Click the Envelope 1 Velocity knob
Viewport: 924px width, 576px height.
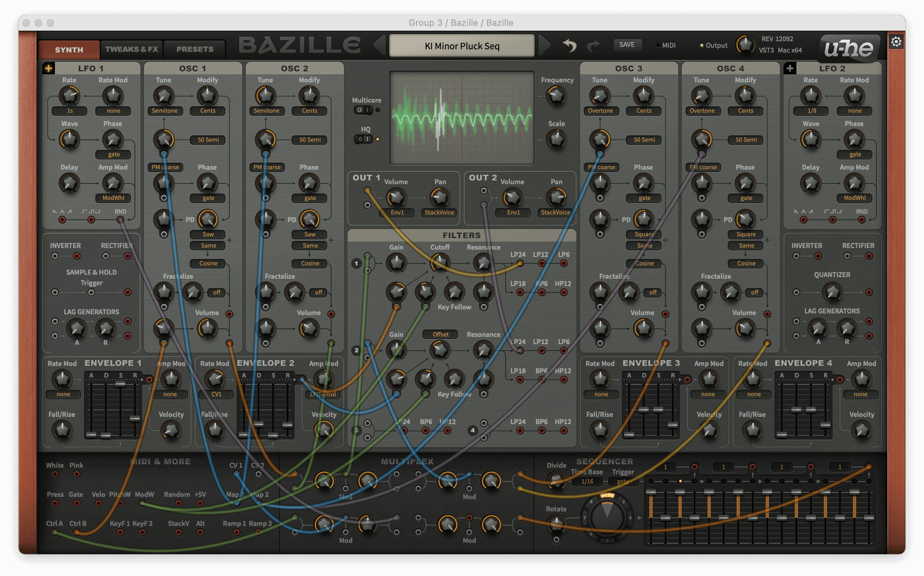[x=171, y=430]
